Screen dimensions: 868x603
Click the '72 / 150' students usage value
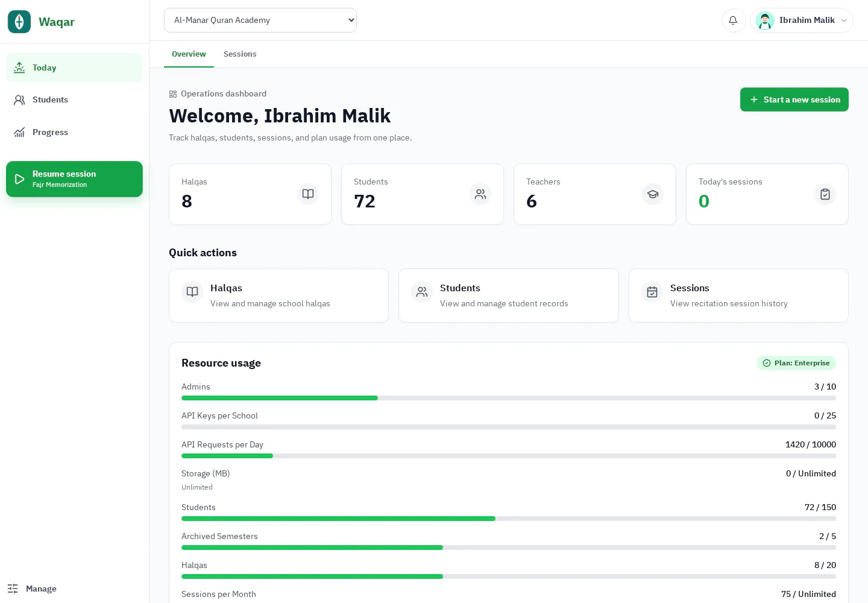pyautogui.click(x=820, y=507)
